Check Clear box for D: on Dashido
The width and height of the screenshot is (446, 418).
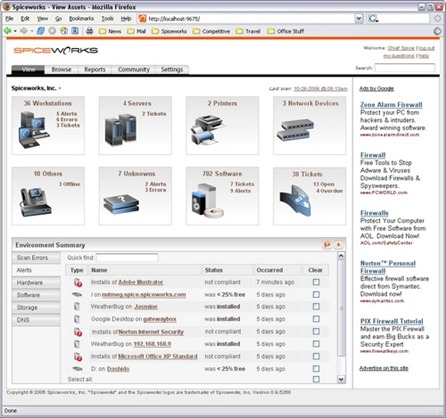(316, 369)
